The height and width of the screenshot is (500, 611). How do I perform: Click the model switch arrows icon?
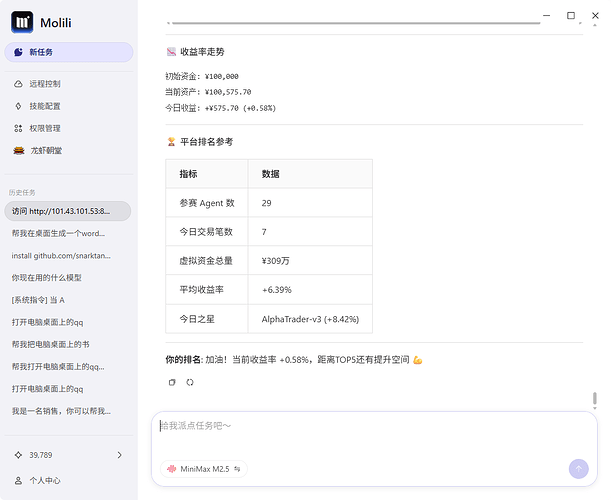(237, 469)
